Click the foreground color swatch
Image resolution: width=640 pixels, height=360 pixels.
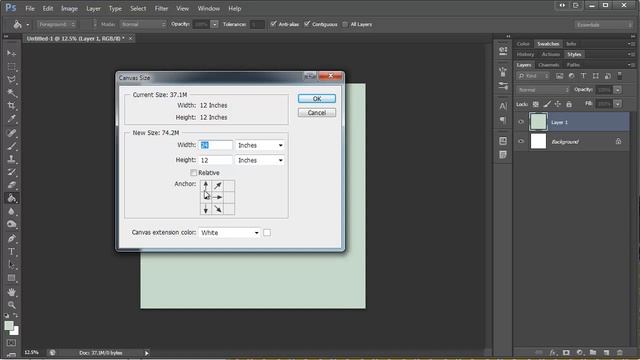9,326
